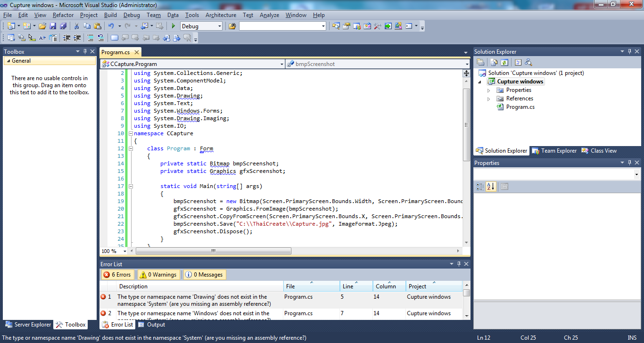Image resolution: width=644 pixels, height=343 pixels.
Task: Switch Properties panel to Categorized view
Action: [x=480, y=187]
